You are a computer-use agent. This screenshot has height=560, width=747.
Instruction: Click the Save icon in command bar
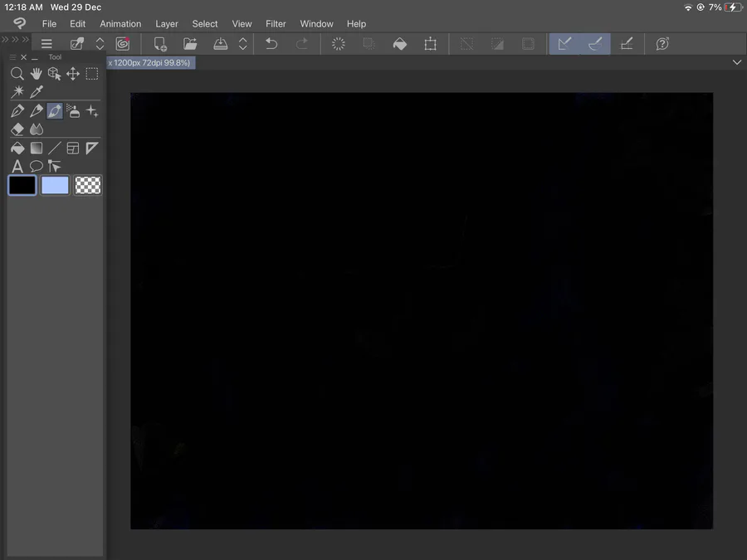coord(220,44)
